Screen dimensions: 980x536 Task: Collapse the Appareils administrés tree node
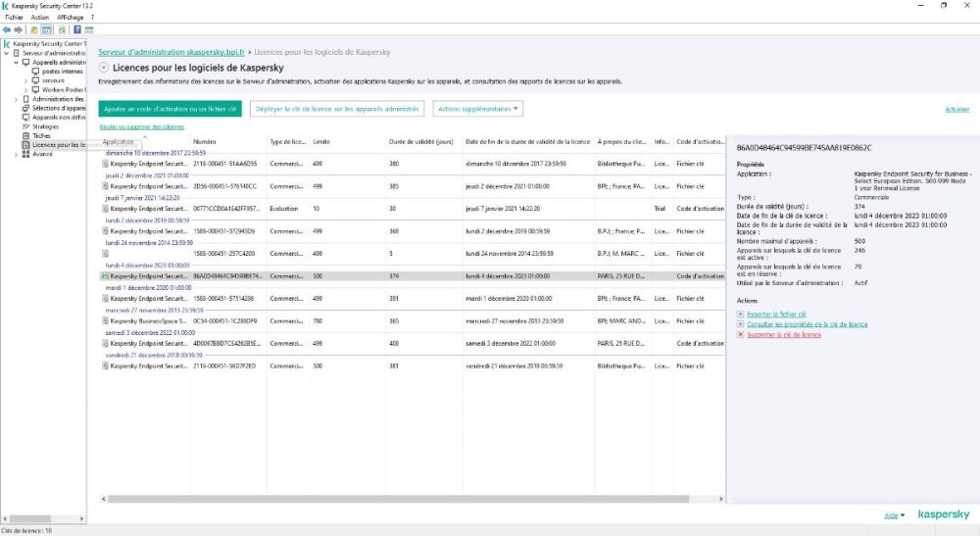pos(17,63)
